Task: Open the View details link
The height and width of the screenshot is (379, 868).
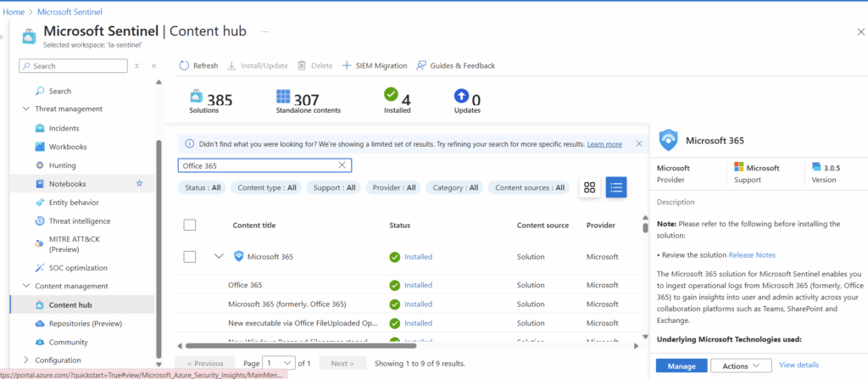Action: tap(798, 365)
